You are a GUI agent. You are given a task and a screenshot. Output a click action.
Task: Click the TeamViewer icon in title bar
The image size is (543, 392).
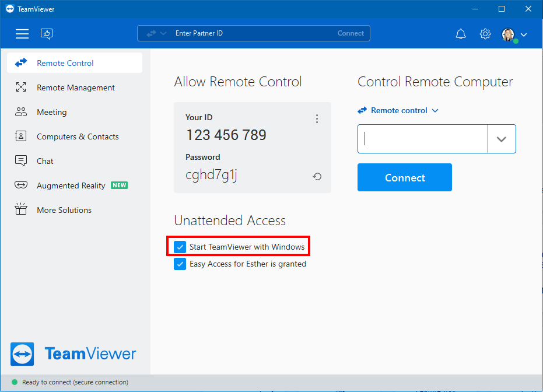click(10, 9)
